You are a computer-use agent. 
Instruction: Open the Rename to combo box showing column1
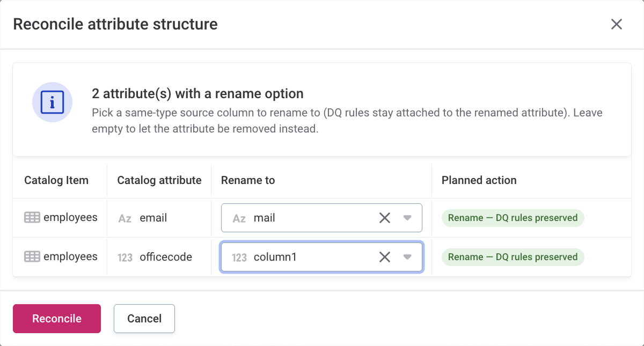pos(321,257)
